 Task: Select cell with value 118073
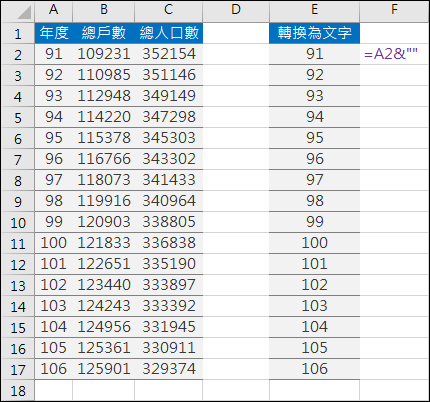(x=104, y=180)
